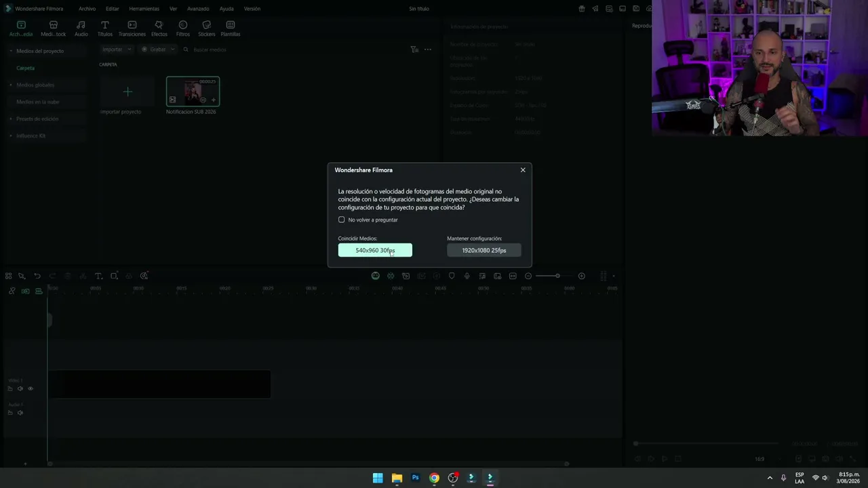Image resolution: width=868 pixels, height=488 pixels.
Task: Expand the Medios globales section
Action: [10, 85]
